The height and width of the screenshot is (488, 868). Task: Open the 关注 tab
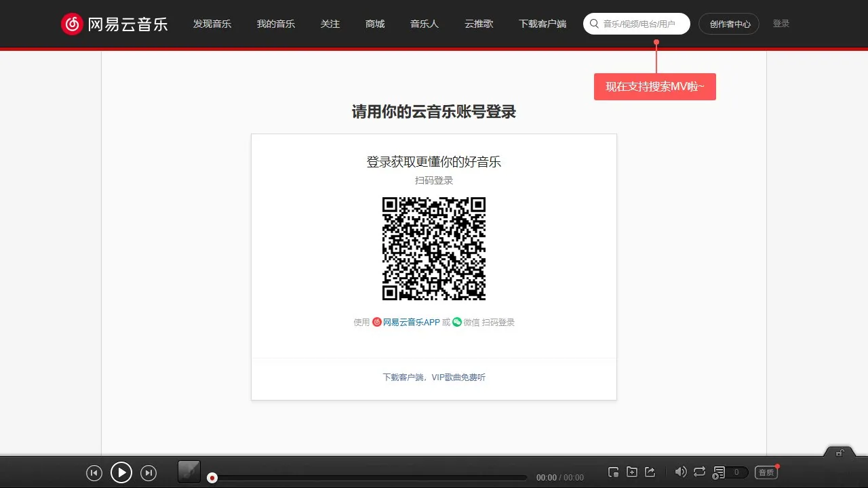[x=330, y=24]
